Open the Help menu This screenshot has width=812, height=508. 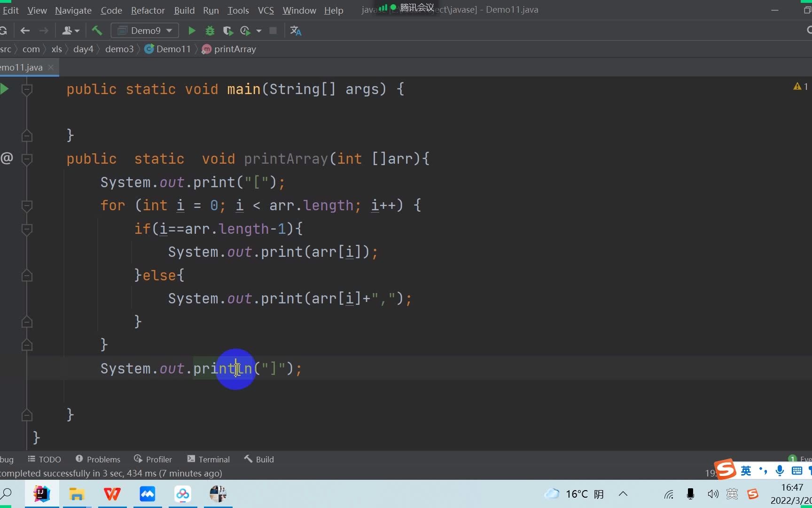click(334, 10)
